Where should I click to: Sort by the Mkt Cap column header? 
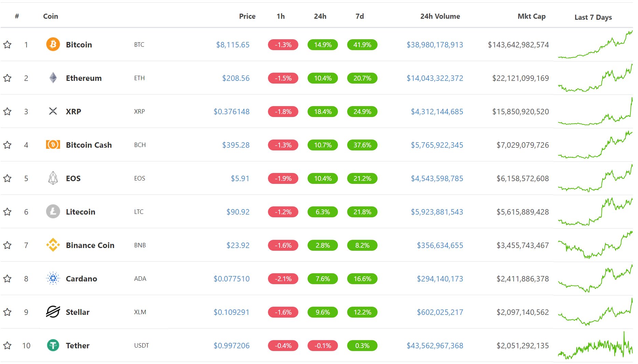tap(531, 16)
